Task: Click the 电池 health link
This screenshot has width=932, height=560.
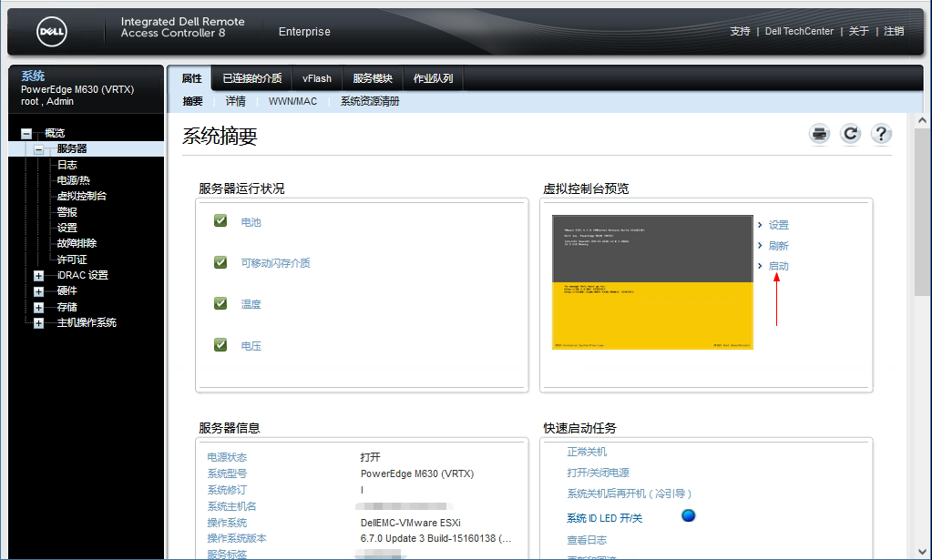Action: 251,222
